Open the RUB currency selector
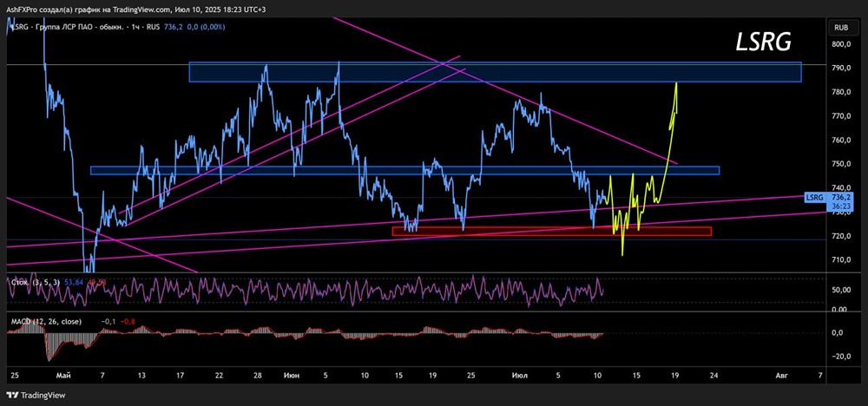The image size is (868, 406). [x=842, y=27]
